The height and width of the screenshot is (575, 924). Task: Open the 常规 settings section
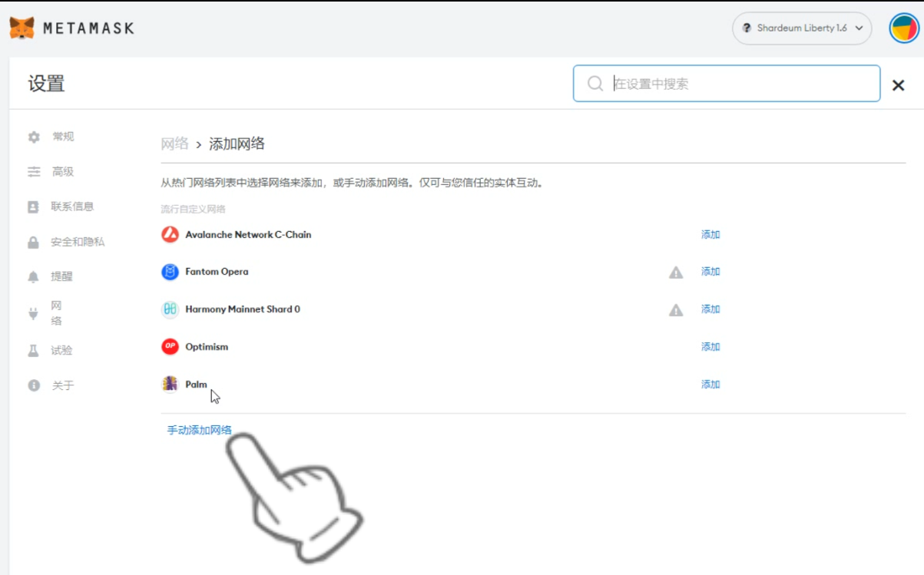click(x=61, y=136)
